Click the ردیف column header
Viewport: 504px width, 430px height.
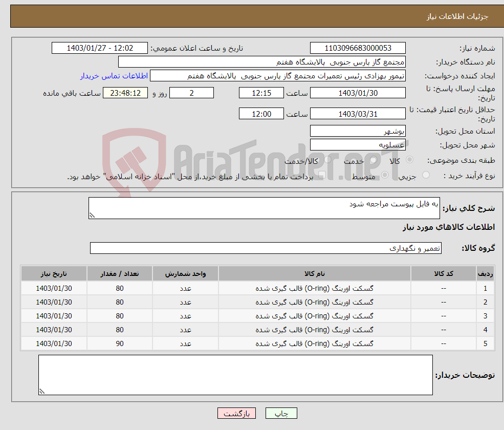[x=485, y=274]
